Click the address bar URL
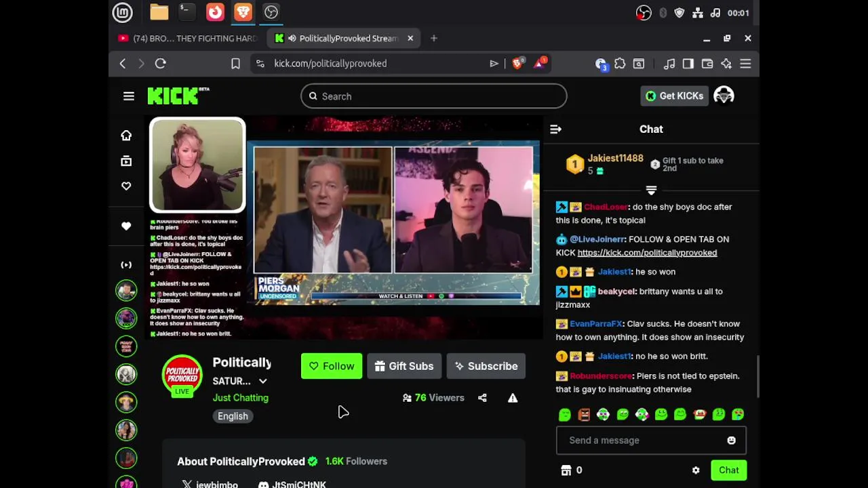Viewport: 868px width, 488px height. tap(330, 63)
